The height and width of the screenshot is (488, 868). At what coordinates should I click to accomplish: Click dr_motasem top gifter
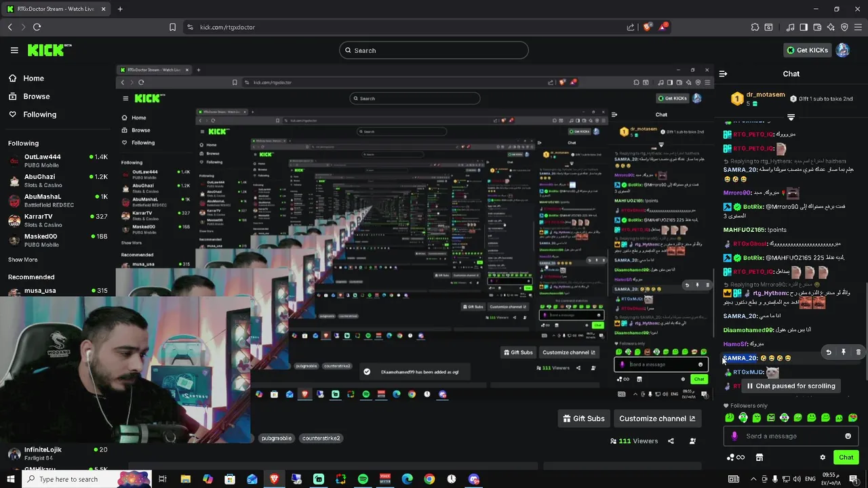(765, 96)
